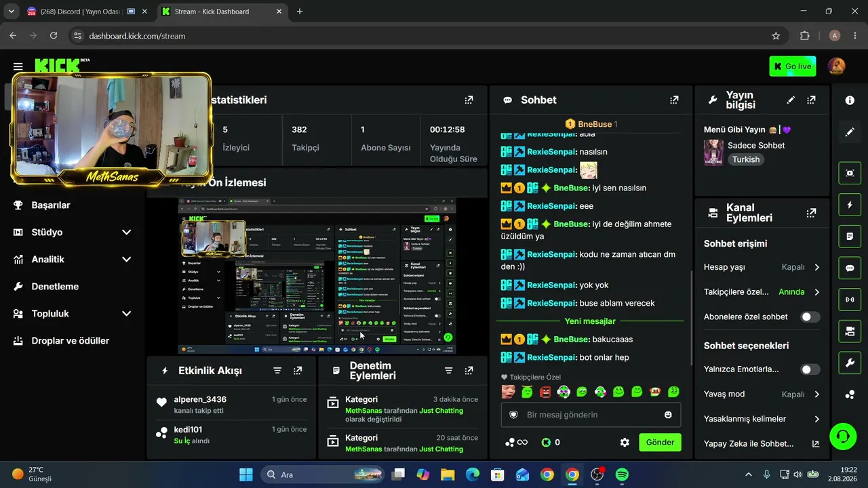Toggle channel actions camera icon in sidebar
This screenshot has width=868, height=488.
850,331
